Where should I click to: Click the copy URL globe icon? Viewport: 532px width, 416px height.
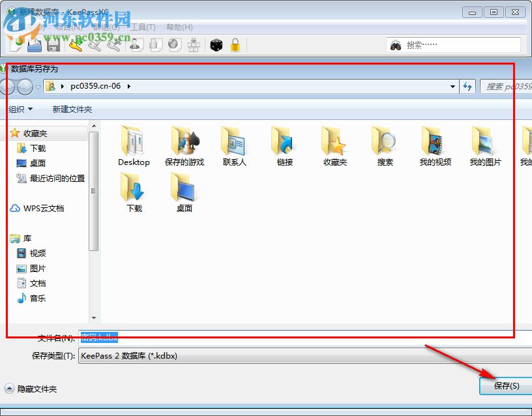click(175, 45)
